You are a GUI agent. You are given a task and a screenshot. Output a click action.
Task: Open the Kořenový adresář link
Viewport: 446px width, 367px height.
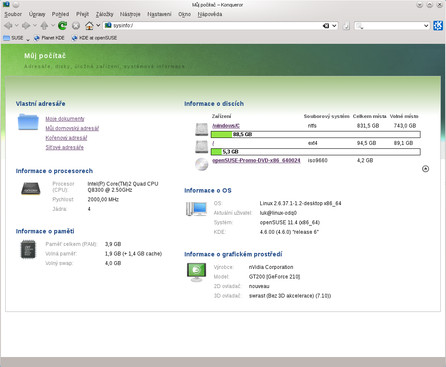pyautogui.click(x=66, y=138)
